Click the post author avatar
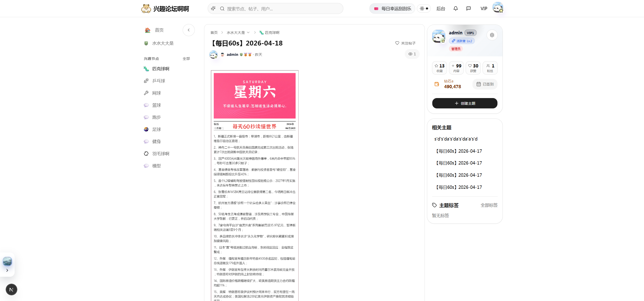The height and width of the screenshot is (301, 644). click(213, 55)
